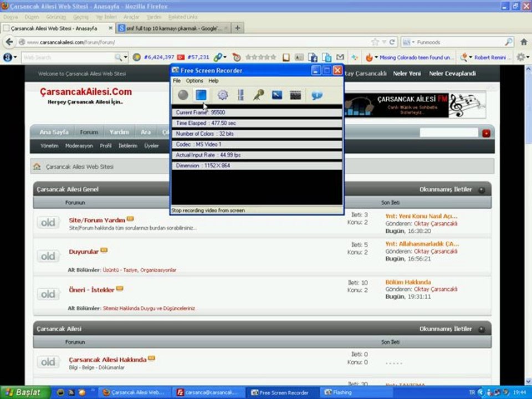Open Moderasyon submenu item
Image resolution: width=532 pixels, height=399 pixels.
pos(79,146)
